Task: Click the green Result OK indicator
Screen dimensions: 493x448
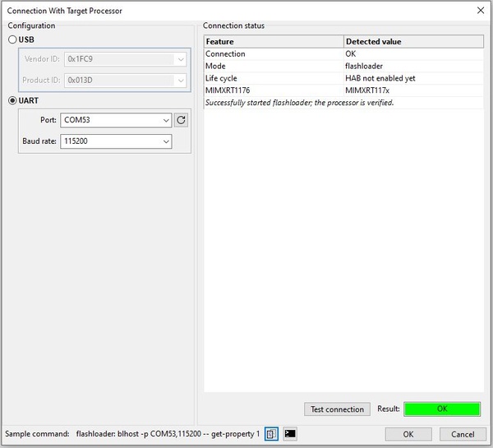Action: click(x=442, y=409)
